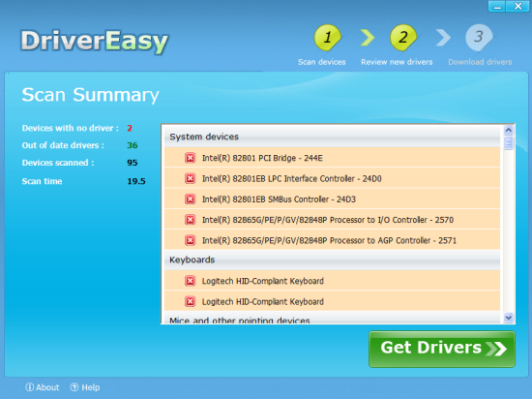532x399 pixels.
Task: Close the DriverEasy window
Action: [x=517, y=7]
